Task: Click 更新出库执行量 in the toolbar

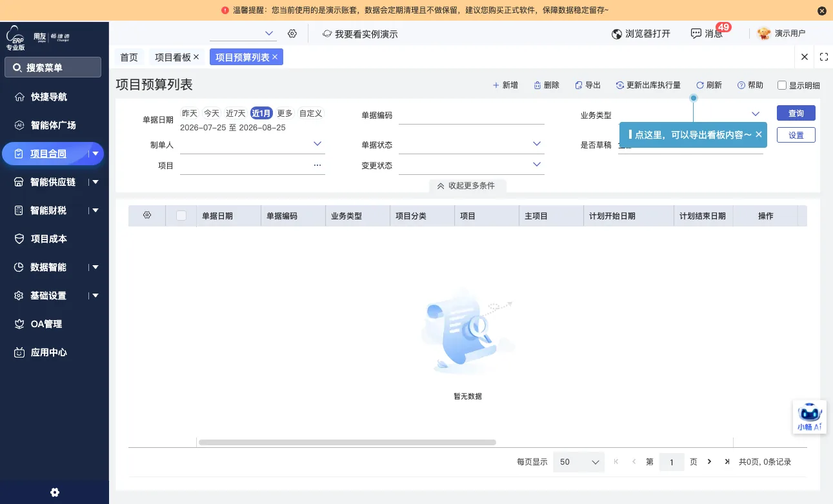Action: coord(648,85)
